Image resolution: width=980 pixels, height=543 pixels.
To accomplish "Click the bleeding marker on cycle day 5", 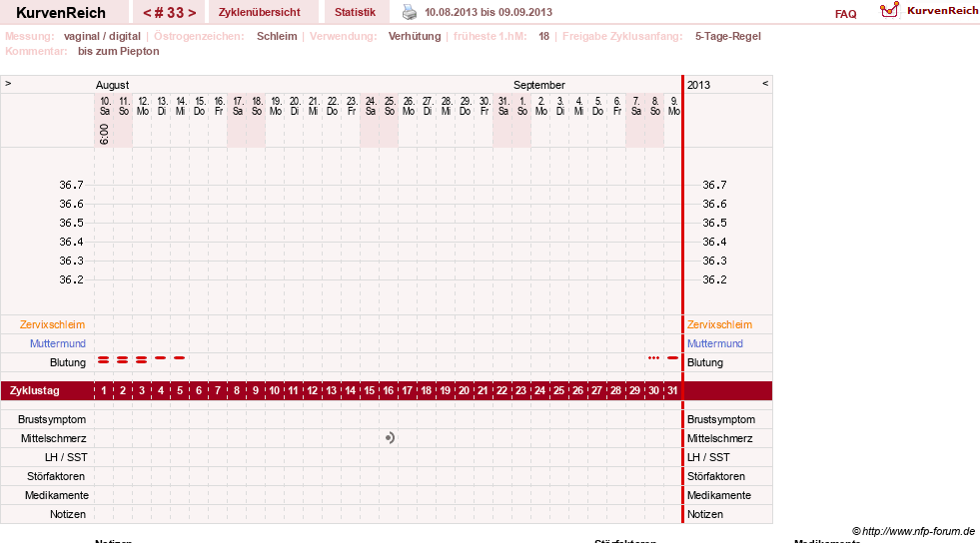I will (x=180, y=357).
